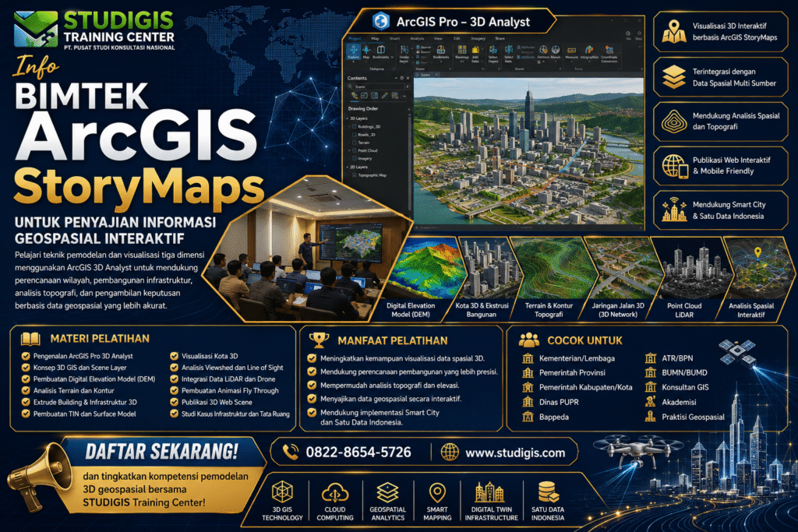Click the Cloud Computing icon
Screen dimensions: 798x532
coord(334,492)
